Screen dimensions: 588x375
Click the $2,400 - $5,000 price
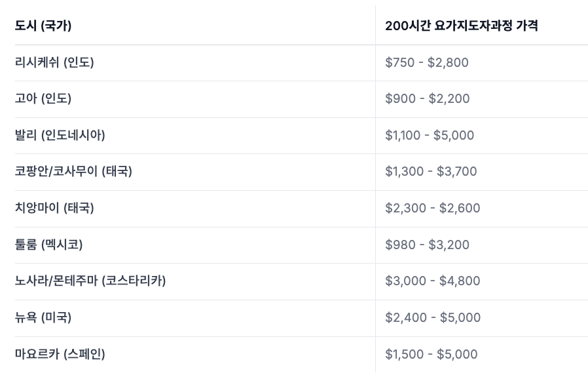[433, 318]
